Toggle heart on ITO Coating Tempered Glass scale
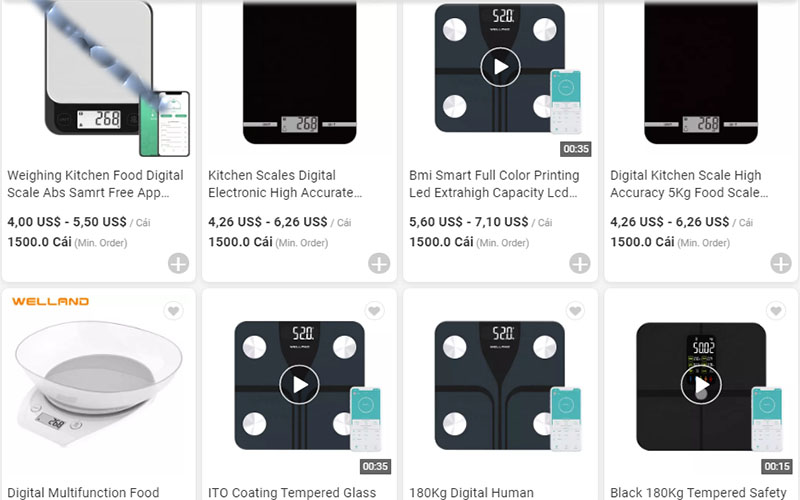800x500 pixels. point(374,312)
